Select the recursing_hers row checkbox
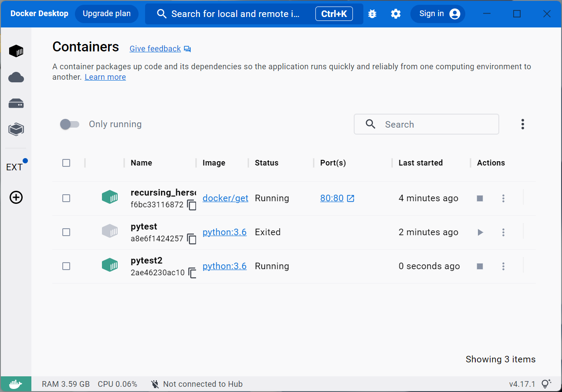This screenshot has width=562, height=392. coord(66,198)
